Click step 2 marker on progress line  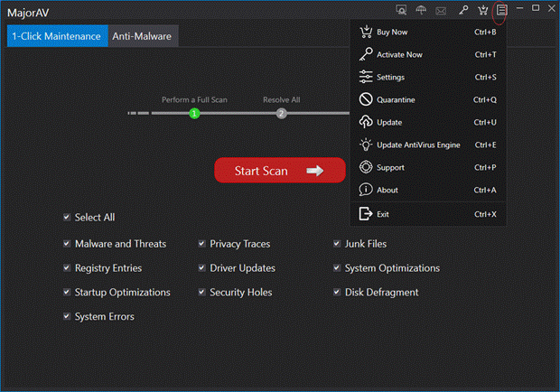(x=282, y=114)
